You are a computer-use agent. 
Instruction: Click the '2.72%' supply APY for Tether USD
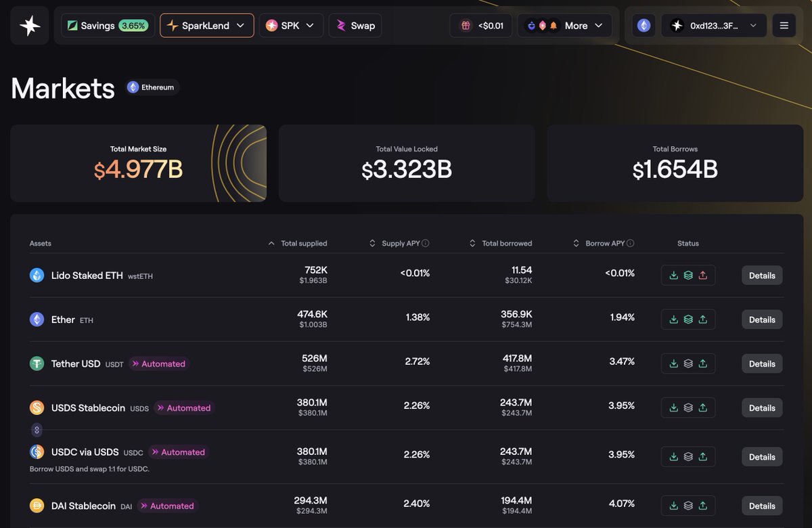(418, 361)
